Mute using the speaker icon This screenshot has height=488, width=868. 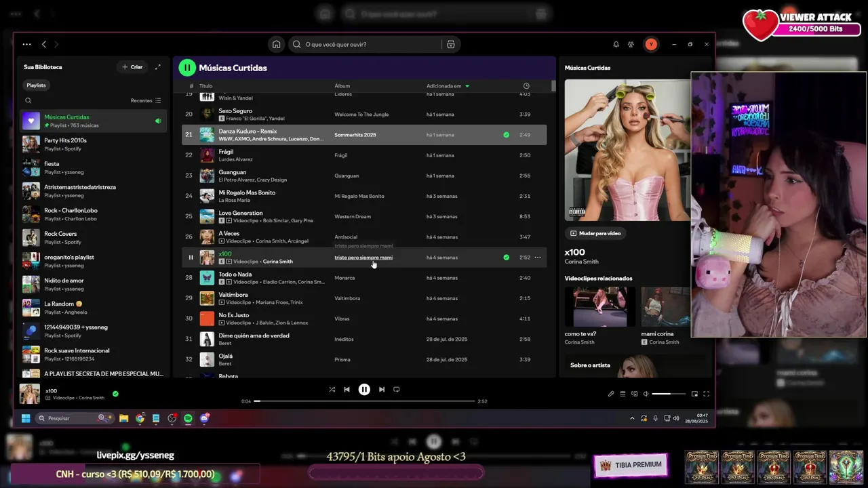(x=646, y=394)
